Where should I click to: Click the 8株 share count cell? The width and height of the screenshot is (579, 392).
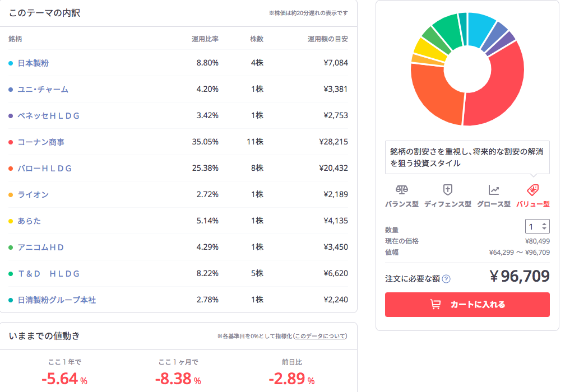(257, 168)
